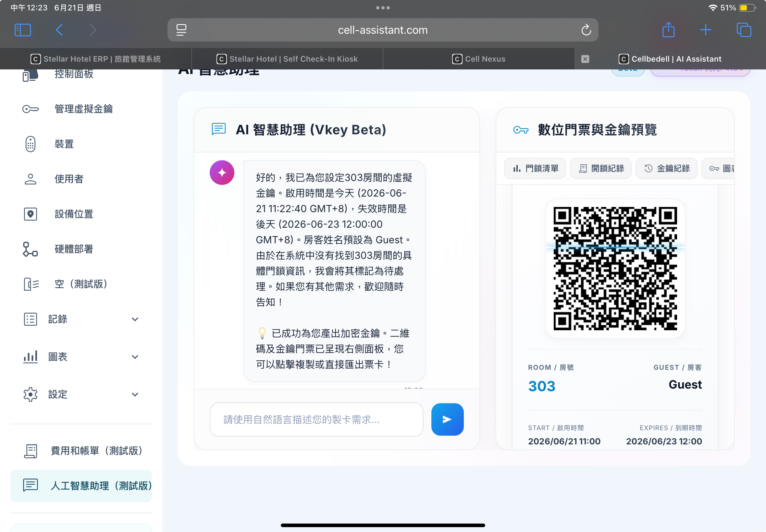Open the Share sheet icon
This screenshot has width=766, height=532.
pos(669,29)
